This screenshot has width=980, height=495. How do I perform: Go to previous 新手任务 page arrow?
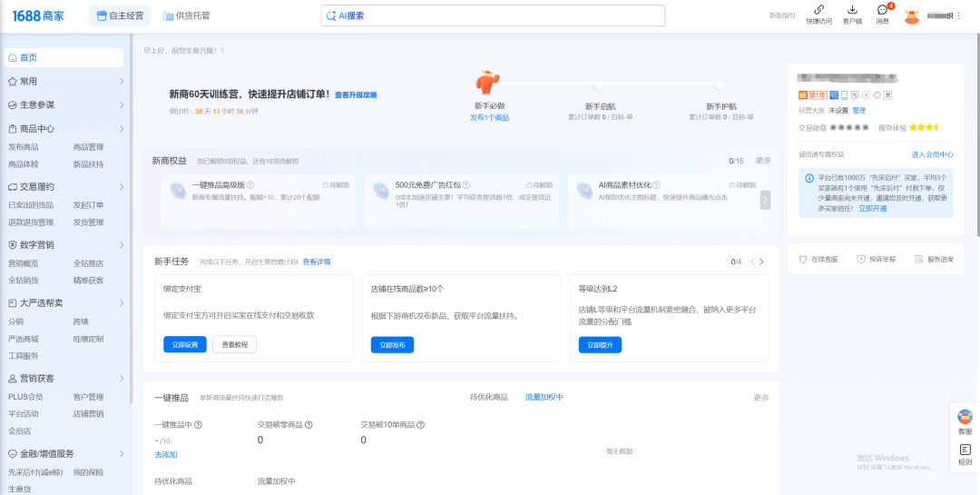(x=752, y=262)
